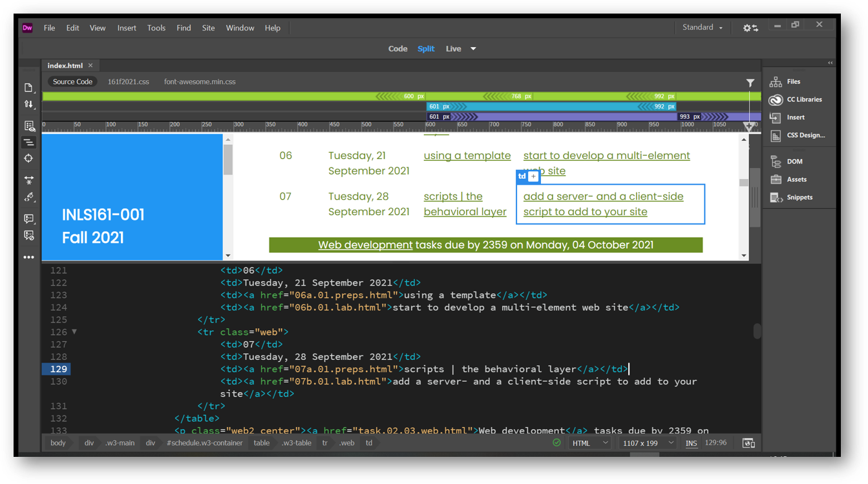Screen dimensions: 868x484
Task: Select the 161f2021.css related file tab
Action: [128, 82]
